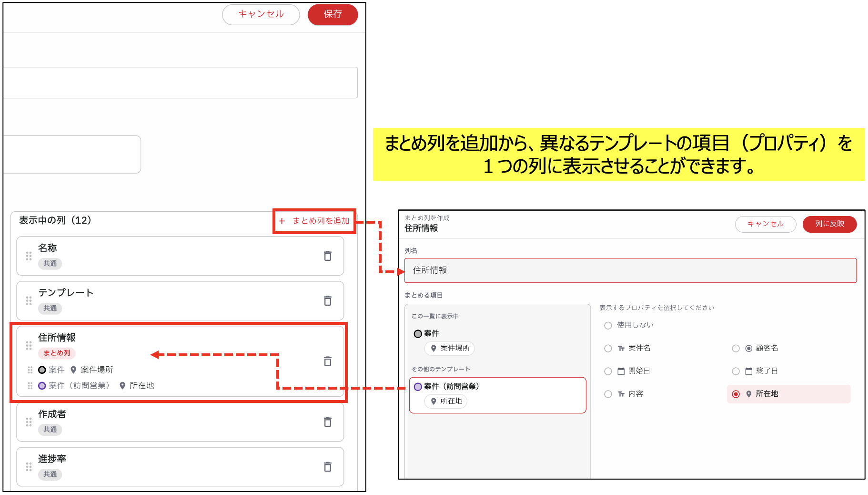Click drag handle beside 案件（訪問営業）sub-item

[x=30, y=386]
